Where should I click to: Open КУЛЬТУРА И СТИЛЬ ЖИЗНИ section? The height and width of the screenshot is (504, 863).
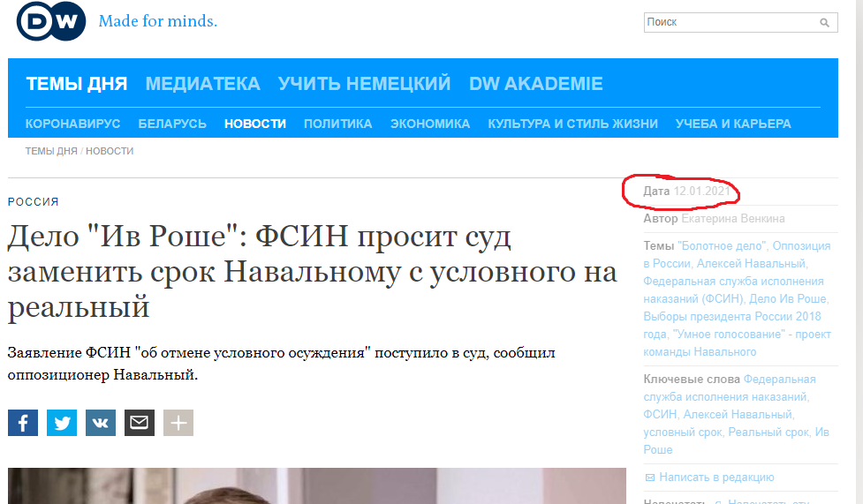point(572,124)
